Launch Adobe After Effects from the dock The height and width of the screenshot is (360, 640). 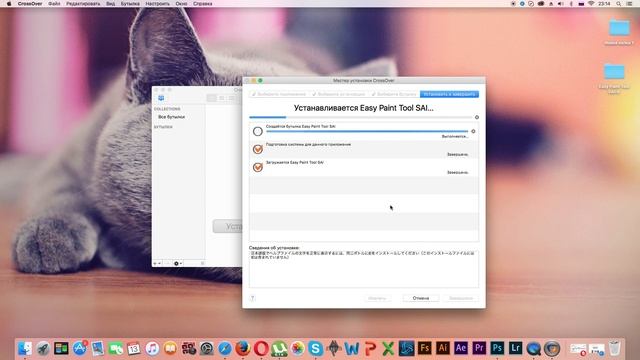click(x=461, y=348)
